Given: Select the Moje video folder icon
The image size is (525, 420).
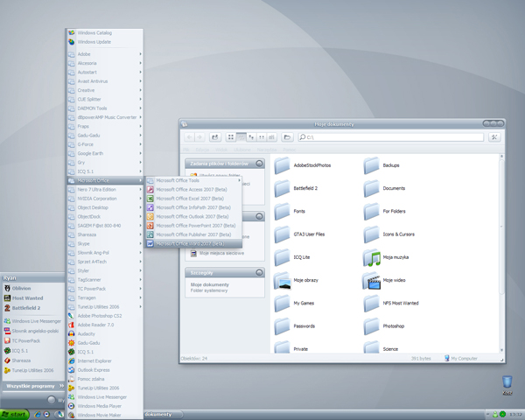Looking at the screenshot, I should (x=372, y=281).
